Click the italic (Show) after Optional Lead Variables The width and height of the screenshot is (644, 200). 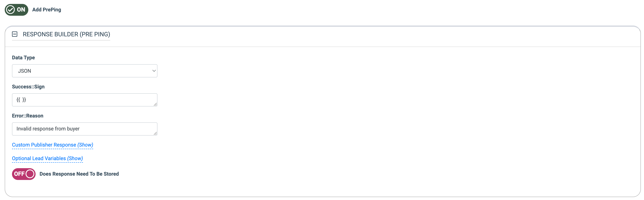[75, 159]
